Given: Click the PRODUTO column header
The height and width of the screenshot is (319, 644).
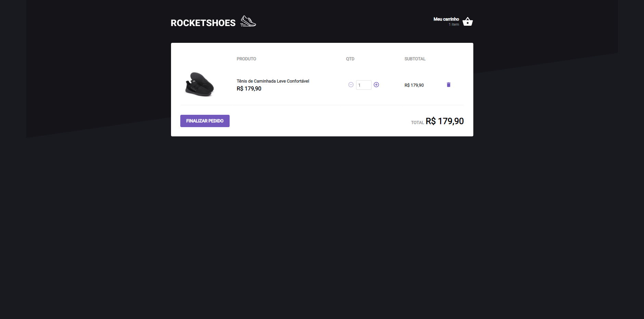Looking at the screenshot, I should pos(246,59).
